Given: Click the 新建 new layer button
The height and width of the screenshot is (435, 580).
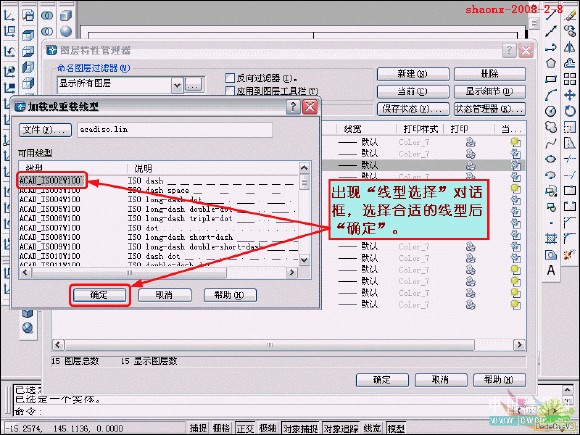Looking at the screenshot, I should tap(413, 74).
